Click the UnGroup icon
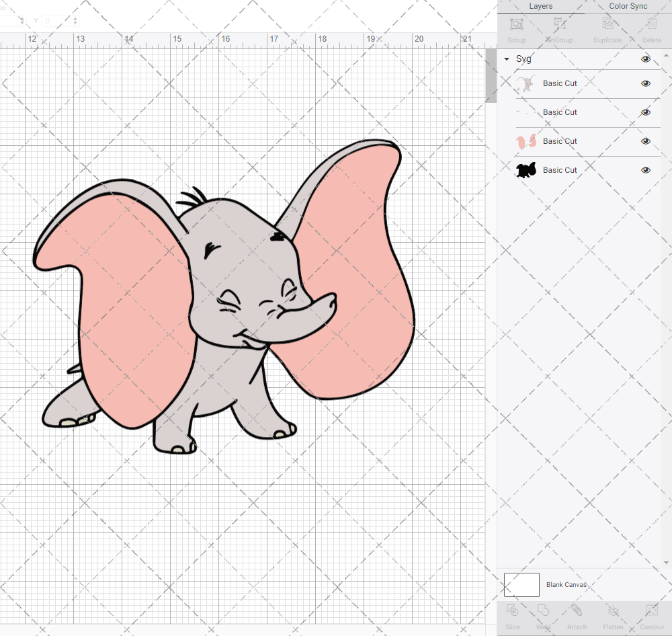 tap(560, 24)
